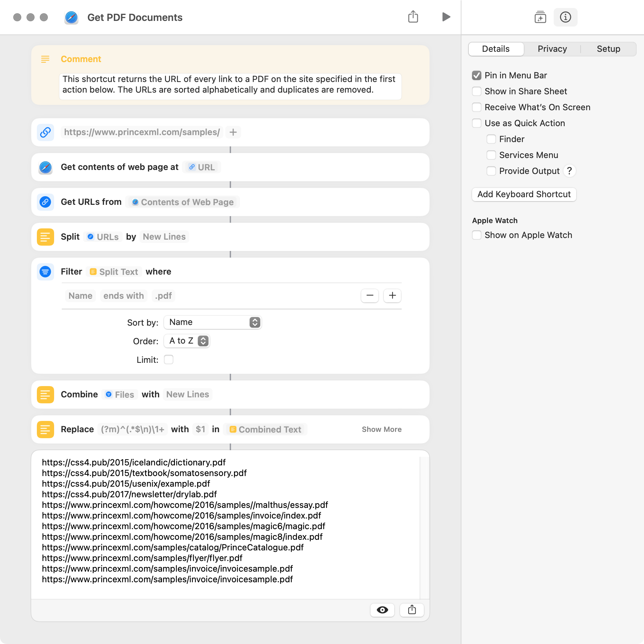Enable Receive What's On Screen
This screenshot has height=644, width=644.
click(x=477, y=107)
